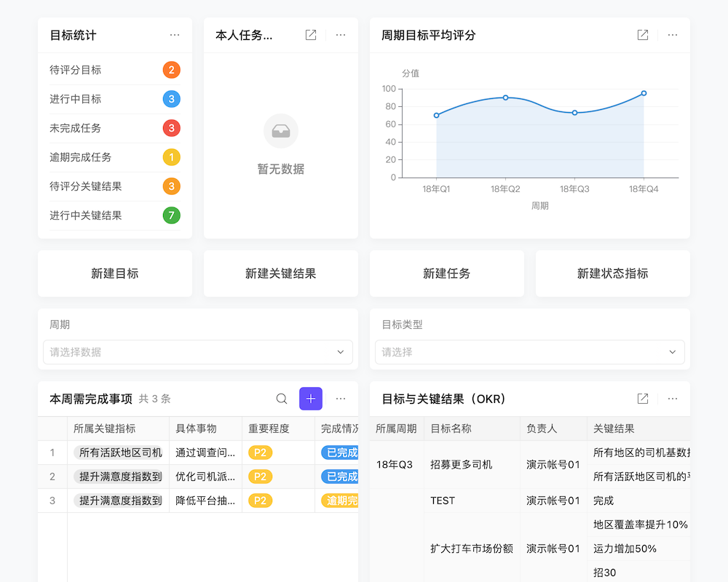The height and width of the screenshot is (582, 728).
Task: Open the 周期 selection dropdown
Action: [x=197, y=351]
